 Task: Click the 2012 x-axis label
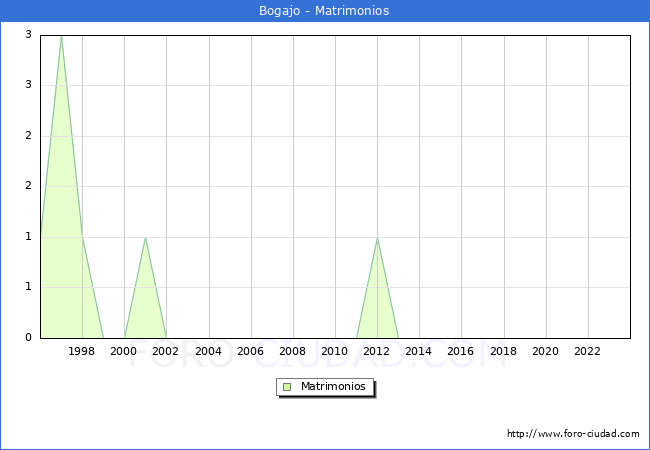pyautogui.click(x=376, y=351)
